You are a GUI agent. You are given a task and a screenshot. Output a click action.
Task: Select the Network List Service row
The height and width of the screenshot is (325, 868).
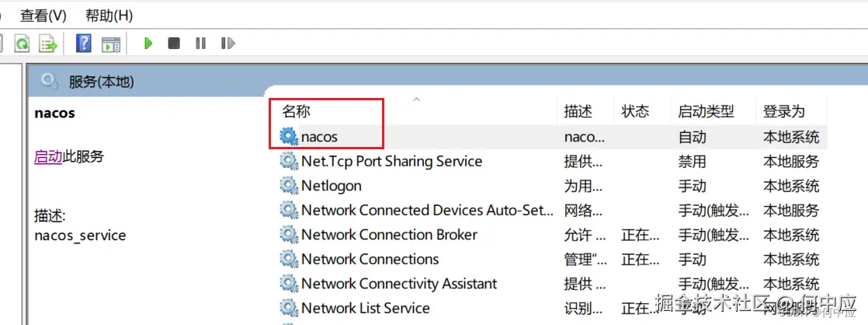pyautogui.click(x=365, y=308)
